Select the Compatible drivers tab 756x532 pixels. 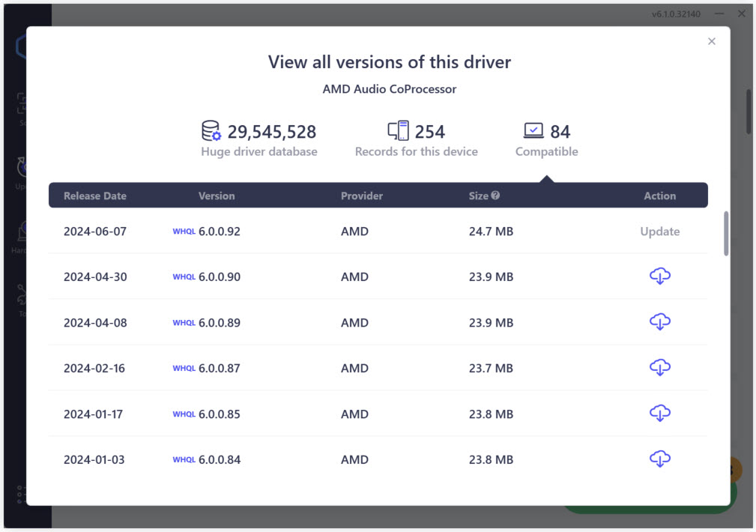tap(546, 139)
